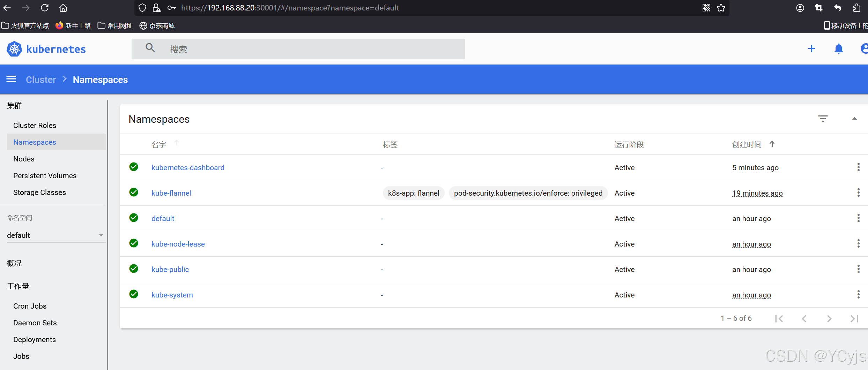
Task: Toggle the hamburger sidebar menu
Action: click(11, 79)
